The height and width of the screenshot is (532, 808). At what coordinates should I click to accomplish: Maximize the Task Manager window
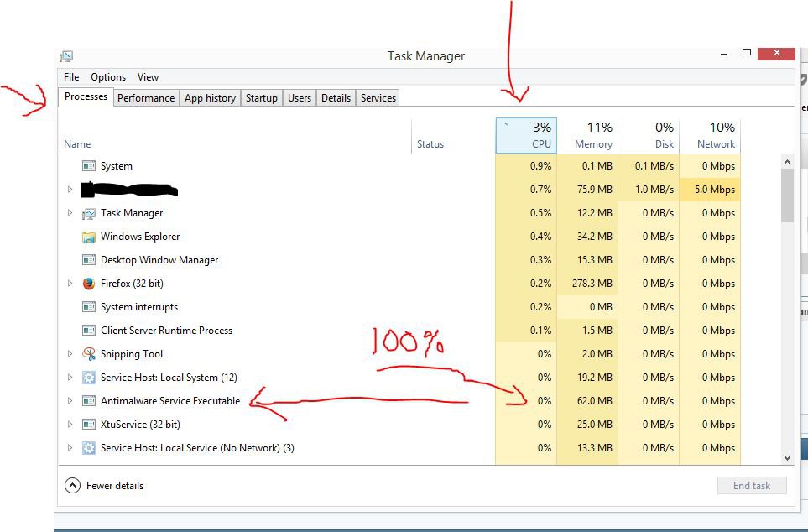point(746,52)
